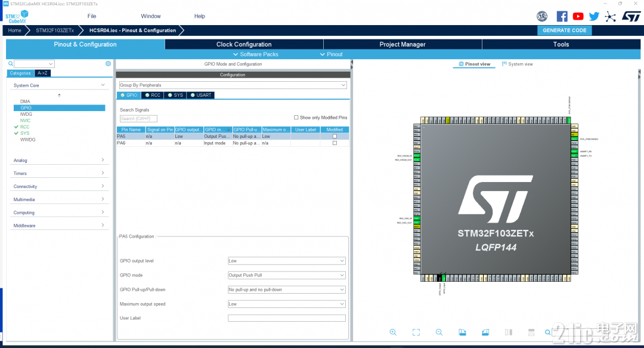Switch to the A->Z tab
The width and height of the screenshot is (644, 348).
click(x=42, y=73)
